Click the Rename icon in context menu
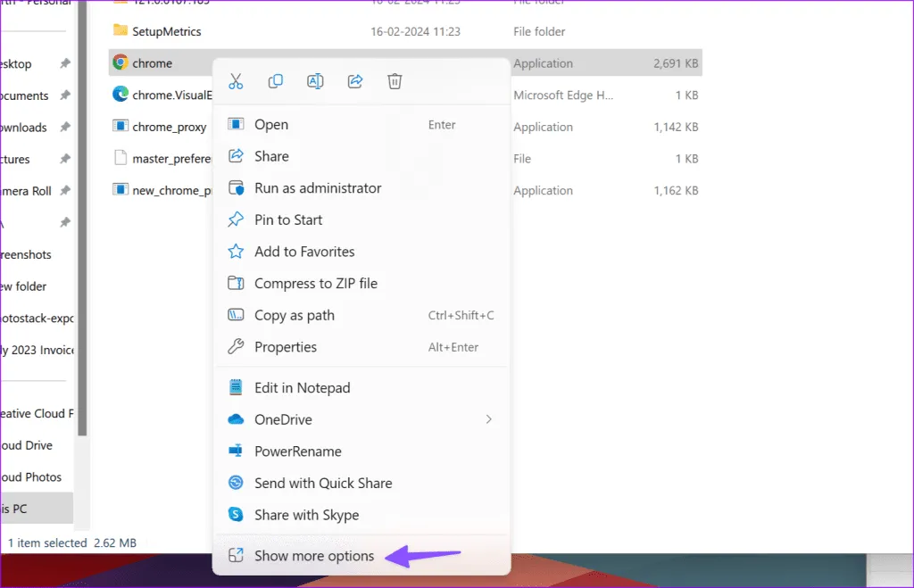Viewport: 914px width, 588px height. pyautogui.click(x=315, y=82)
